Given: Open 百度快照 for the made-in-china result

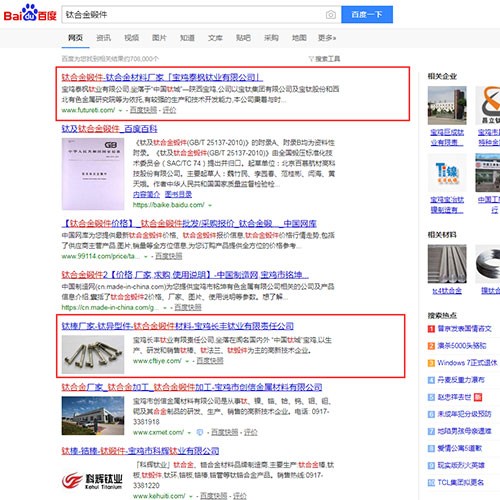Looking at the screenshot, I should coord(188,307).
